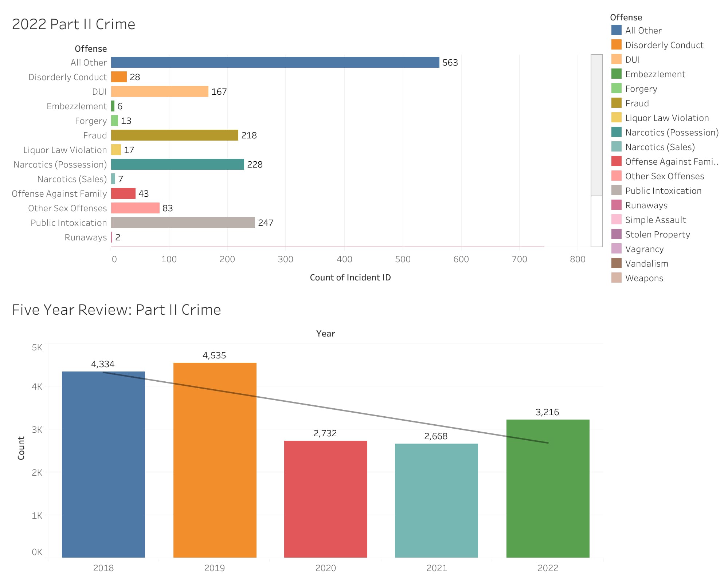Click the Year header above yearly chart

pyautogui.click(x=325, y=334)
